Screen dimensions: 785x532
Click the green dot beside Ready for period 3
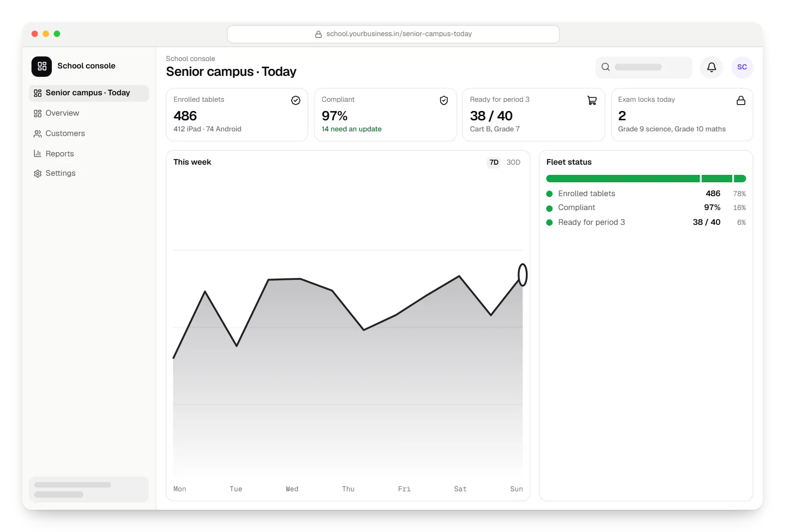(549, 223)
